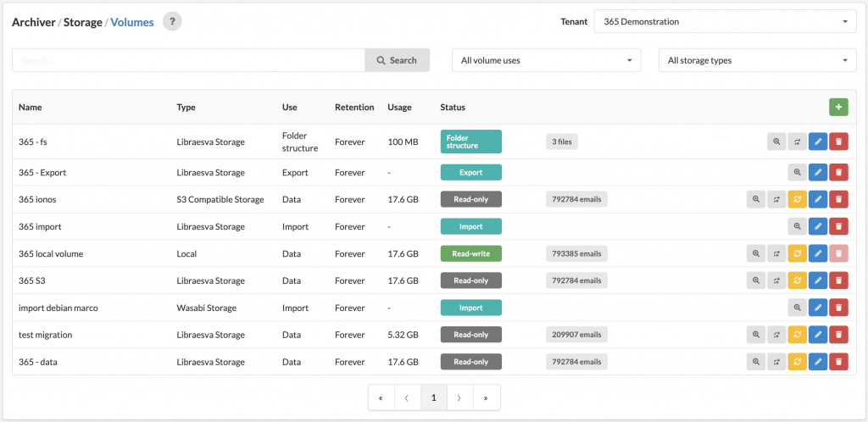This screenshot has height=422, width=868.
Task: Edit the 365 - Export volume
Action: [818, 173]
